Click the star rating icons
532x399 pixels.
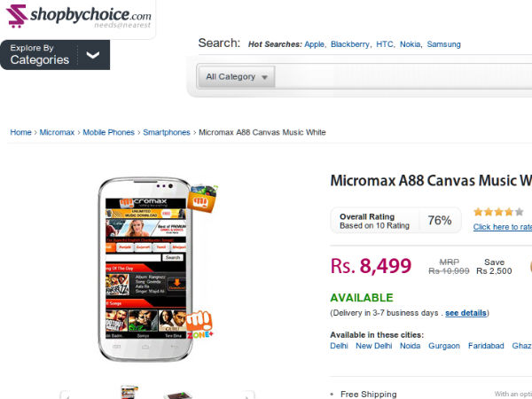coord(498,212)
